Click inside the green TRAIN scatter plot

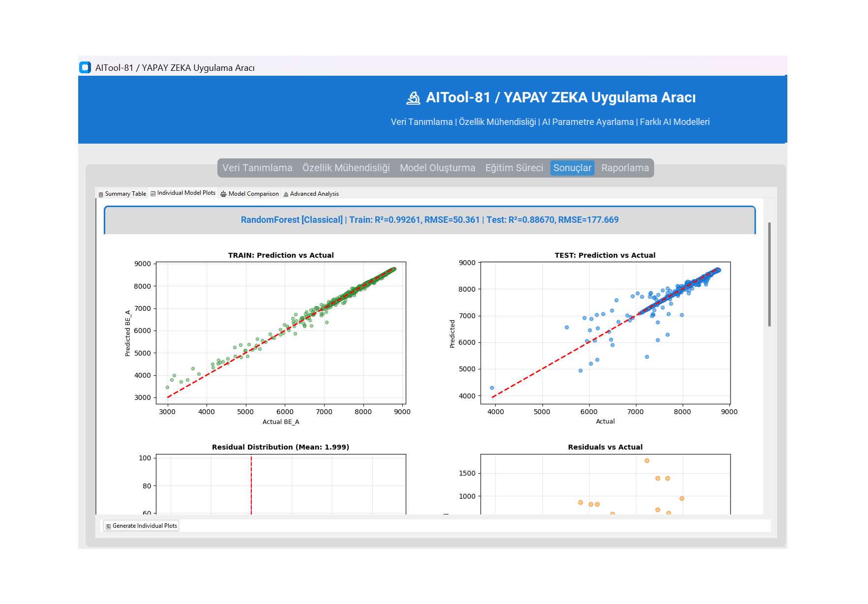click(x=281, y=333)
